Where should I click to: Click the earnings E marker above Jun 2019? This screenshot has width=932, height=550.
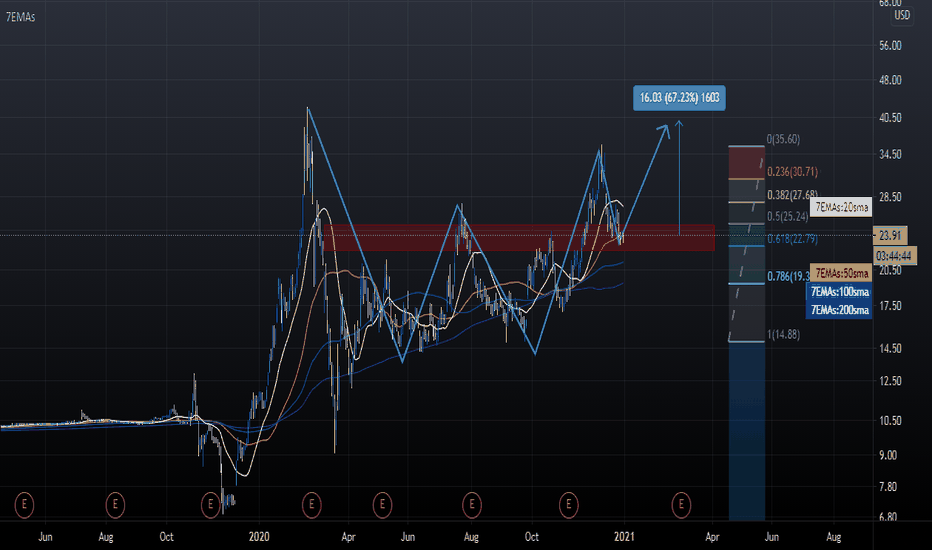click(24, 505)
